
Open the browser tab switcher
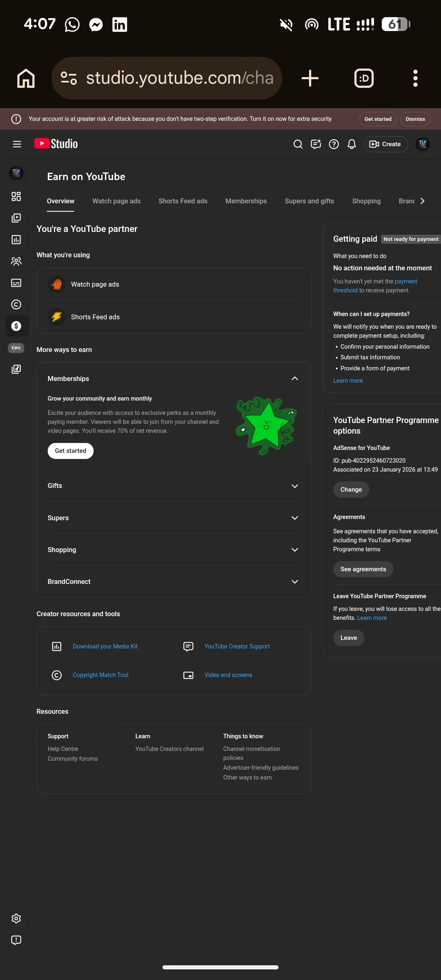[364, 78]
